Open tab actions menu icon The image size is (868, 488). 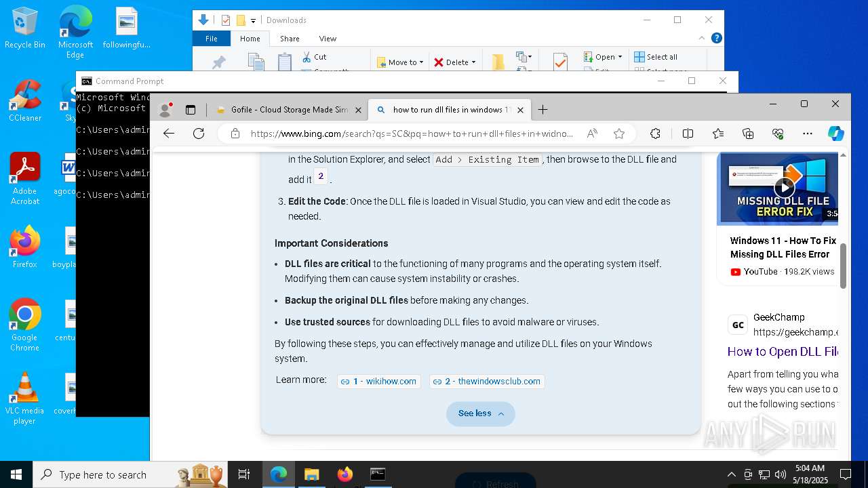click(191, 110)
